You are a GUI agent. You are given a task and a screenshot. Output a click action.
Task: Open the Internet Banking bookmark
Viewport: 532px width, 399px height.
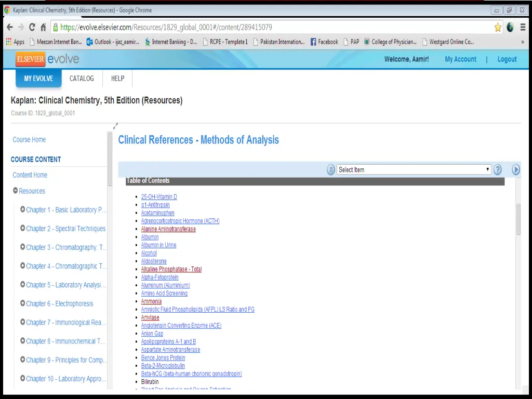[x=171, y=42]
